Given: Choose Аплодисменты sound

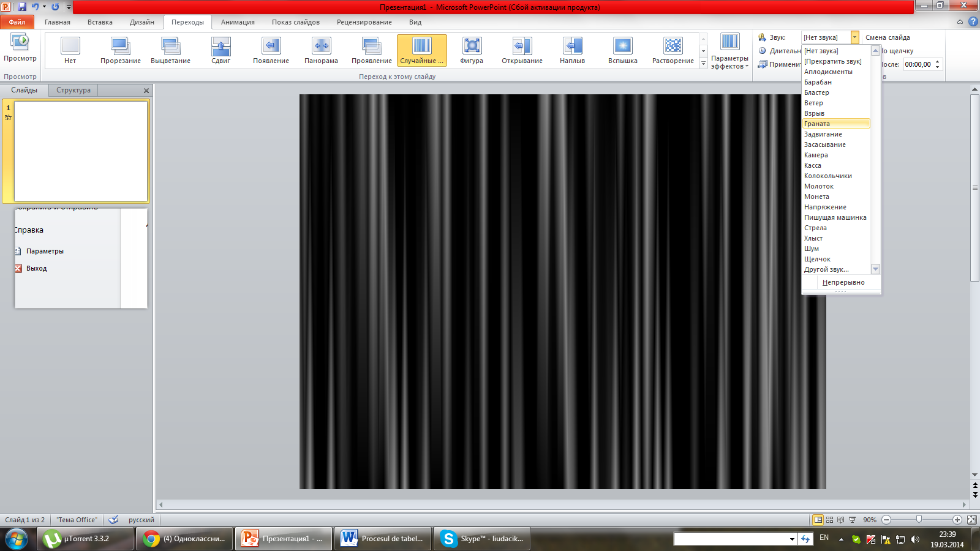Looking at the screenshot, I should tap(836, 72).
